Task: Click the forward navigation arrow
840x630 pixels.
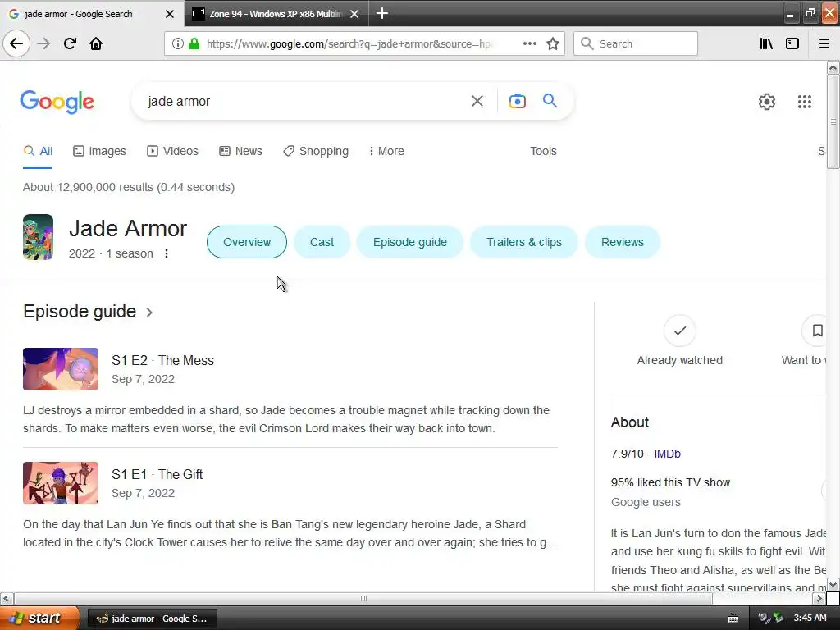Action: coord(43,43)
